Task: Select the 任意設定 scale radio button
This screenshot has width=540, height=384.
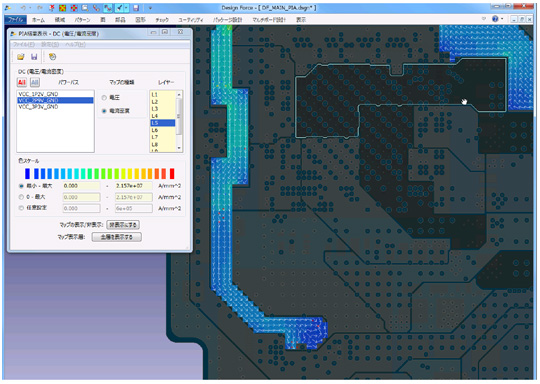Action: (21, 208)
